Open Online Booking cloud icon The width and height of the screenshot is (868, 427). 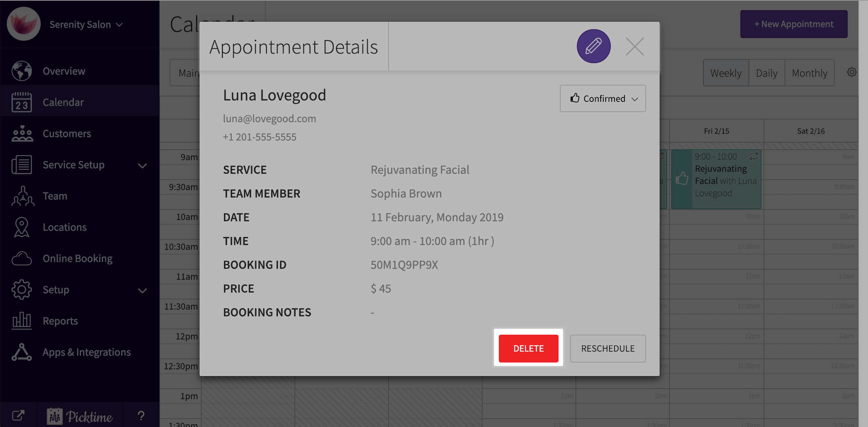click(22, 258)
